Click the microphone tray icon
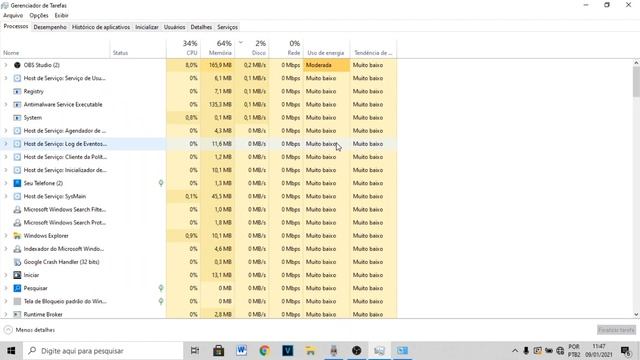Screen dimensions: 640x360 pos(526,351)
